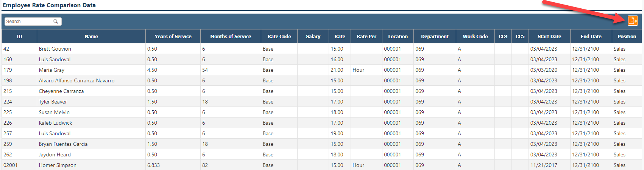Click ID 42 cell
Viewport: 644px width, 170px height.
[x=19, y=49]
